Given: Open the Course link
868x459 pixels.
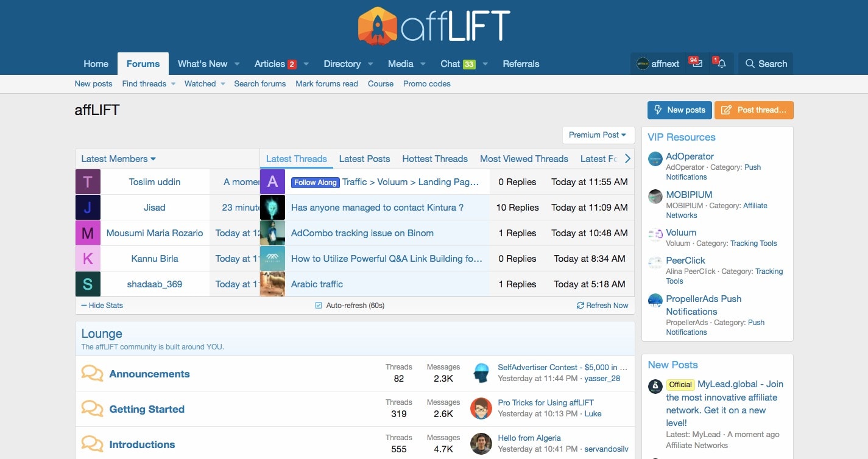Looking at the screenshot, I should pos(381,83).
